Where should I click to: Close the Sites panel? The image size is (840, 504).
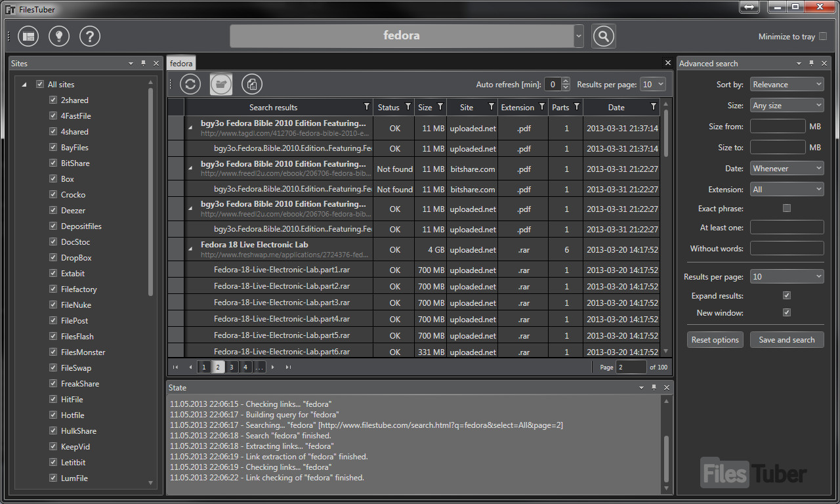156,64
